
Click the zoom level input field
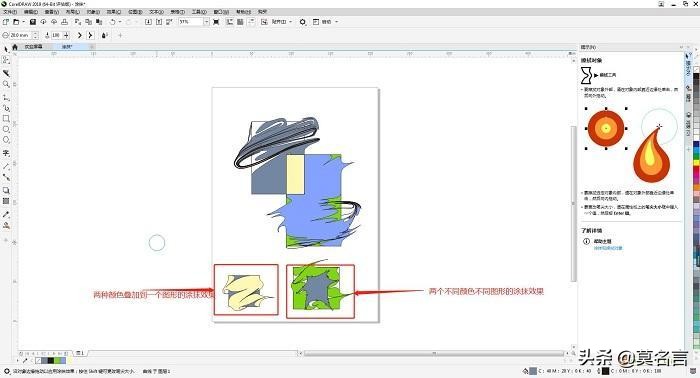[x=191, y=21]
